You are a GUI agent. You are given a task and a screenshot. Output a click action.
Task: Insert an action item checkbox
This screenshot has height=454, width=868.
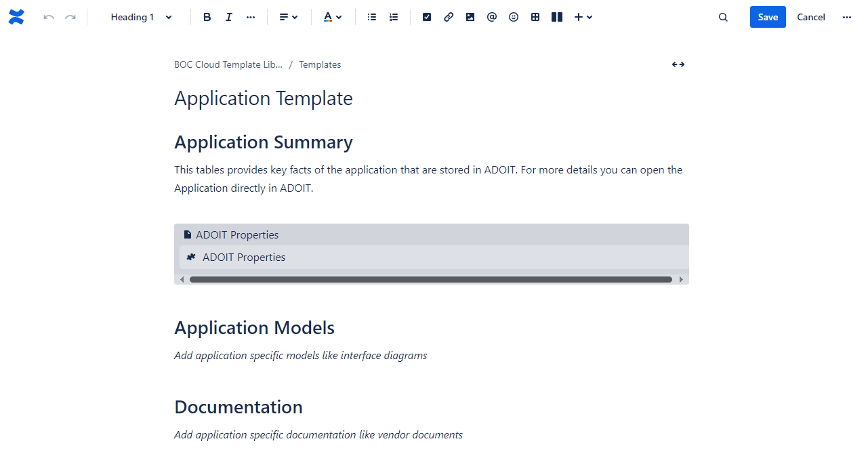pos(427,17)
